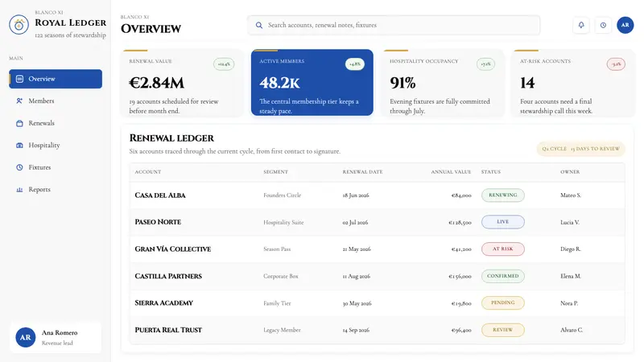Sort by the Segment column header
This screenshot has height=362, width=644.
pyautogui.click(x=275, y=172)
